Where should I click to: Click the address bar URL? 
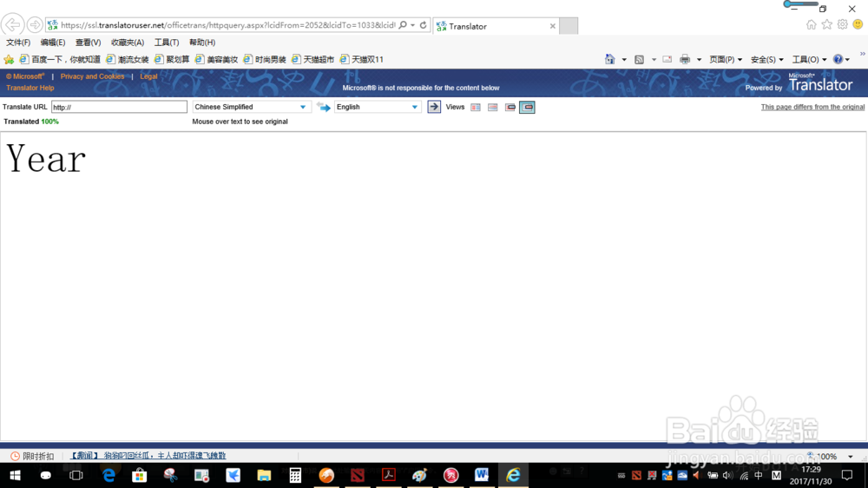228,25
